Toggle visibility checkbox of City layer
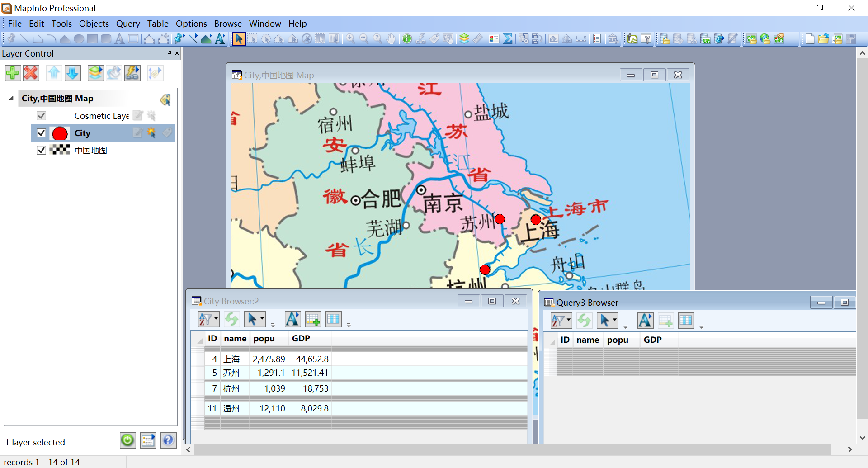The width and height of the screenshot is (868, 468). coord(41,133)
